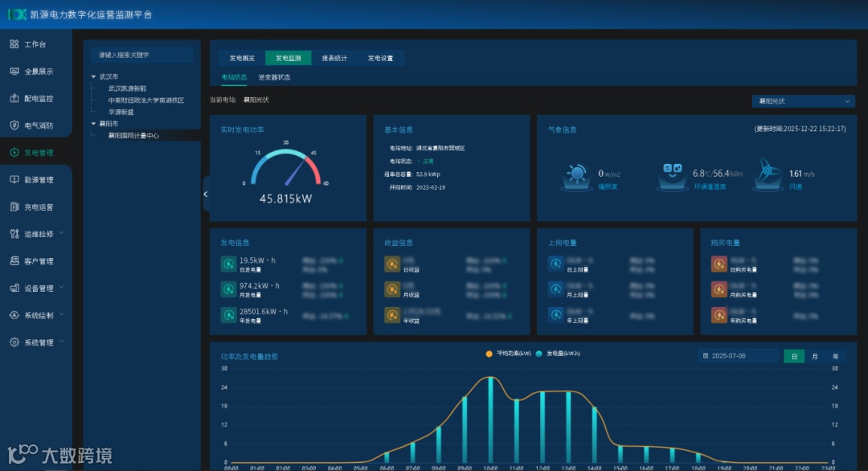Expand the 设备管理 submenu chevron

61,287
